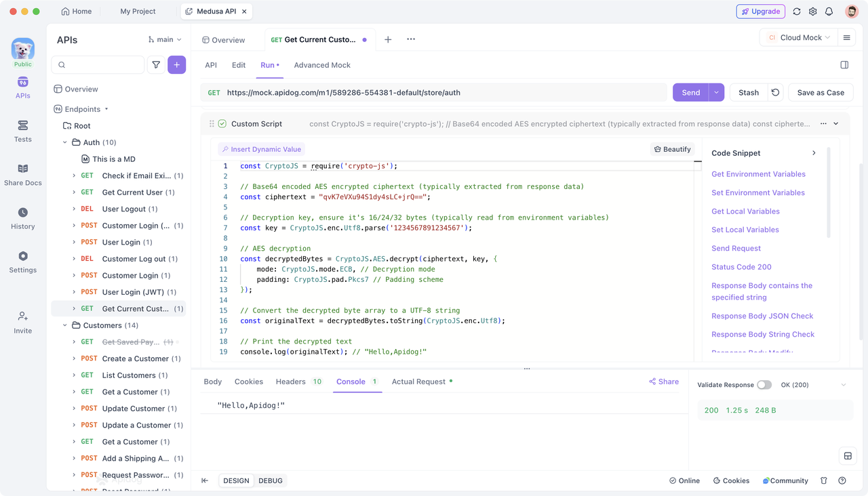Open the Actual Request tab
Screen dimensions: 868x496
coord(422,381)
